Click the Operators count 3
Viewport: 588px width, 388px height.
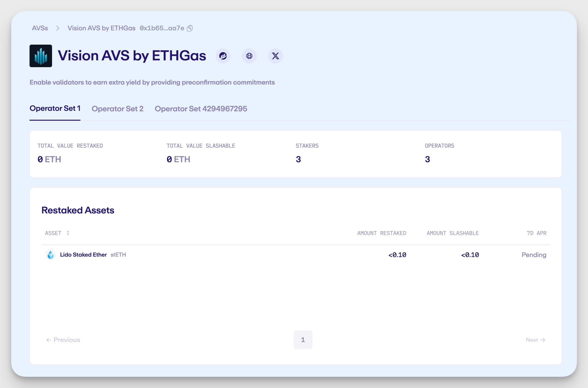tap(428, 159)
